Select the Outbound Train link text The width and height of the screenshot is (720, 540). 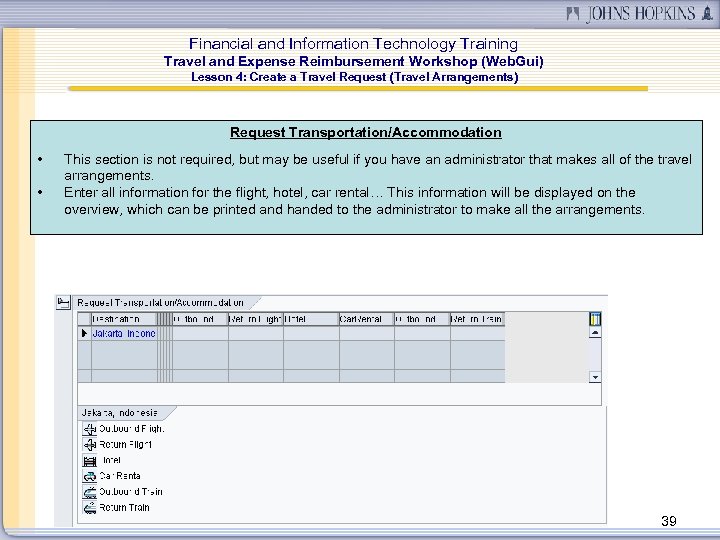click(131, 492)
